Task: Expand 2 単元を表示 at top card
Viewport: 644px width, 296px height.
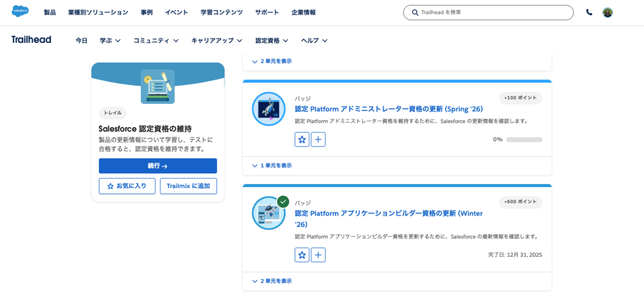Action: pos(272,61)
